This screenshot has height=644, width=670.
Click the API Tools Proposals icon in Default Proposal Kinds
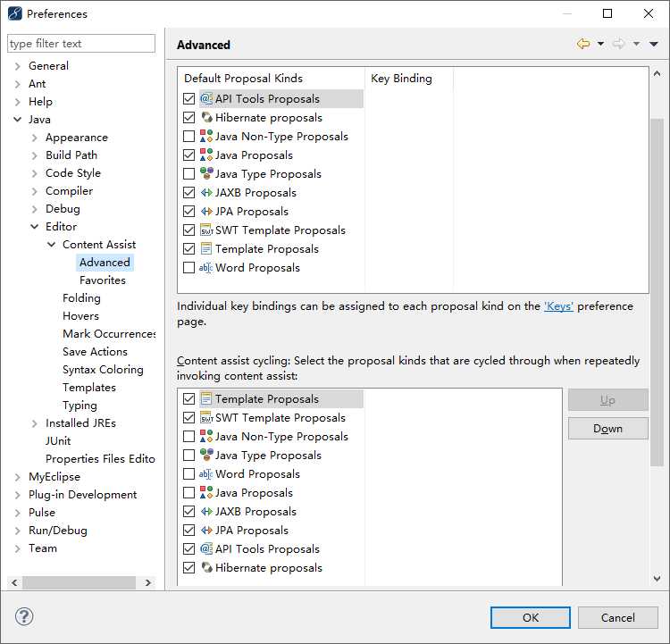tap(206, 99)
